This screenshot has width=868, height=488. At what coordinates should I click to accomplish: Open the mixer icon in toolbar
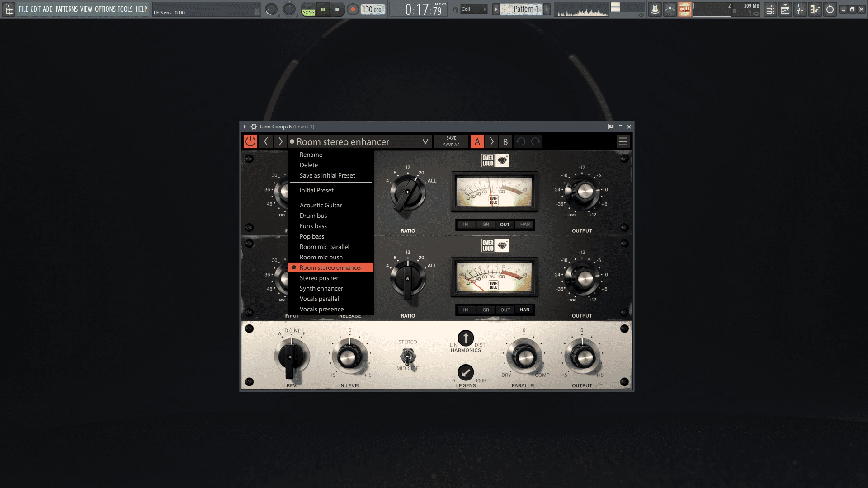tap(800, 9)
